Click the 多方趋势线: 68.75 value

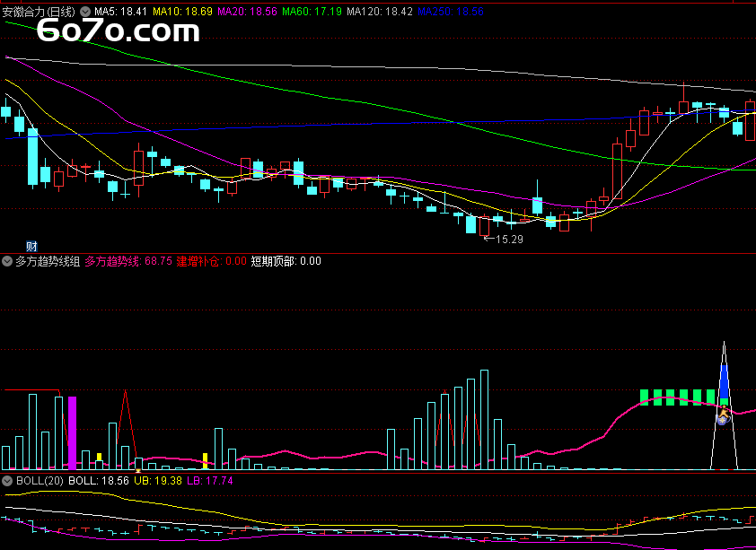pos(128,261)
